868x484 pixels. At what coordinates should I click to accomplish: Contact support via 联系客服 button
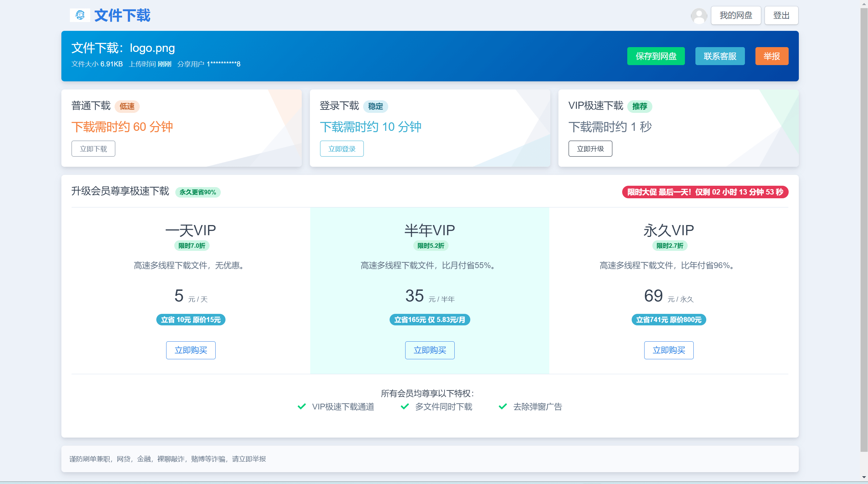(720, 56)
